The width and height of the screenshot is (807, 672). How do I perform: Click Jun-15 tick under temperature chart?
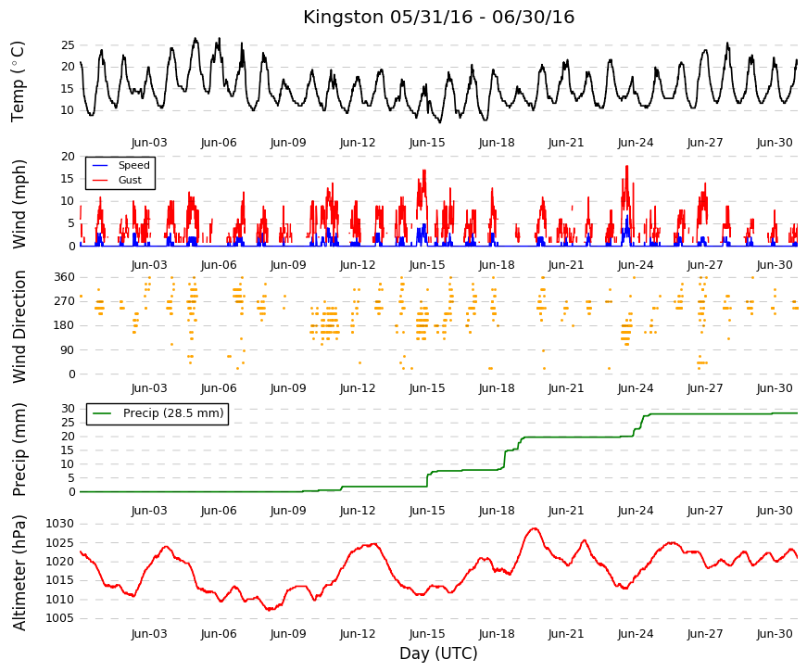point(427,143)
